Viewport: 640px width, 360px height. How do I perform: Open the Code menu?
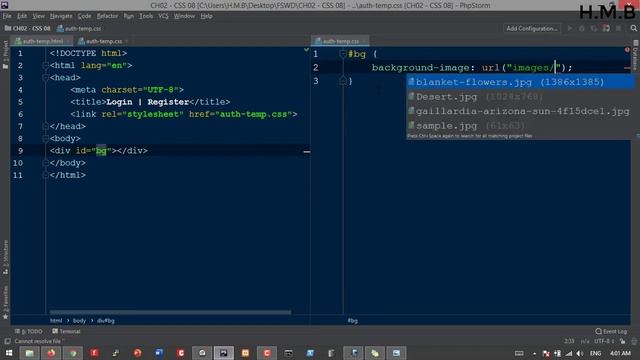pos(84,16)
